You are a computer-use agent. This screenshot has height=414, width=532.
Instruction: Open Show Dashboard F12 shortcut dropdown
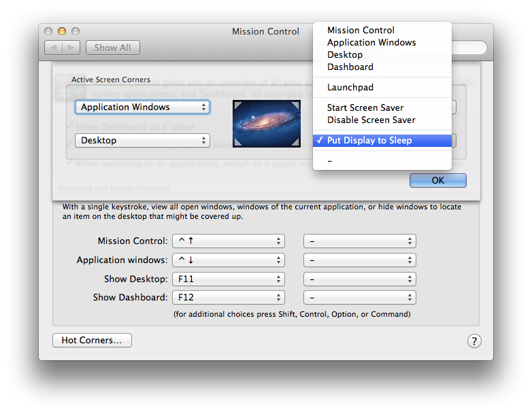pos(229,297)
